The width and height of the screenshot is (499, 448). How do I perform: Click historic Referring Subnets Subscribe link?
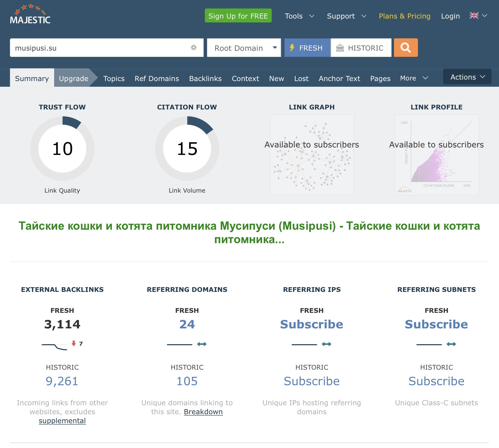pyautogui.click(x=436, y=381)
